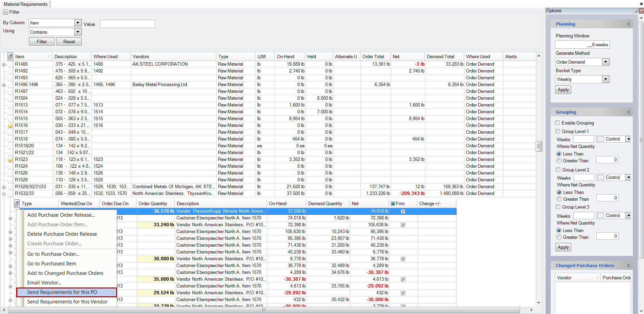Click the yellow note icon on row R1516

[x=10, y=126]
